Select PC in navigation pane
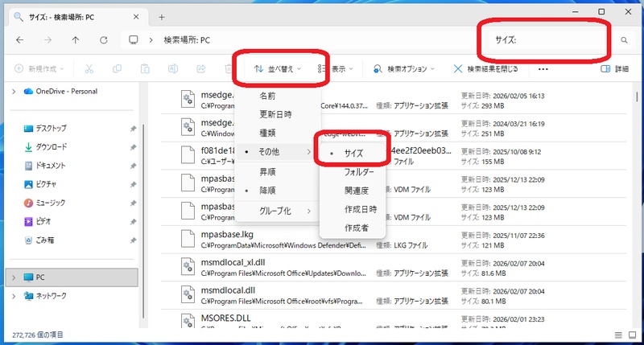The width and height of the screenshot is (644, 345). click(x=72, y=277)
